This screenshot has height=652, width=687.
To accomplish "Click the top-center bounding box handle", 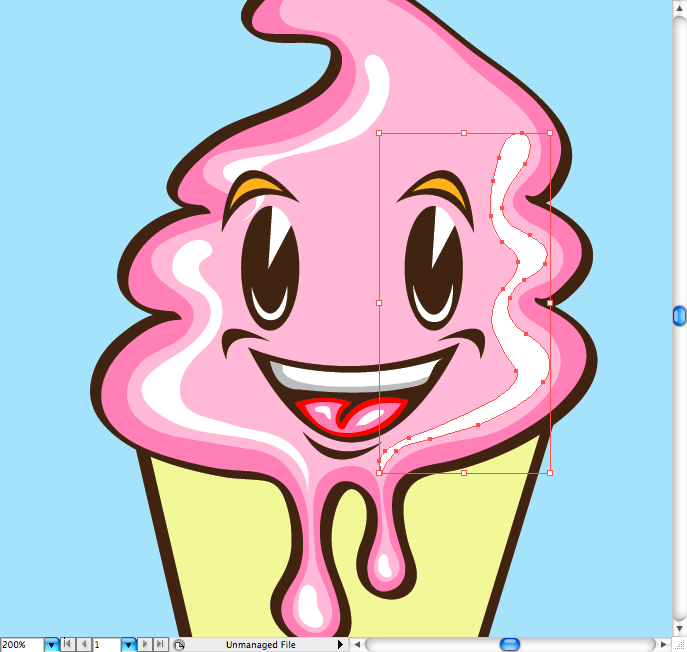I will click(464, 132).
